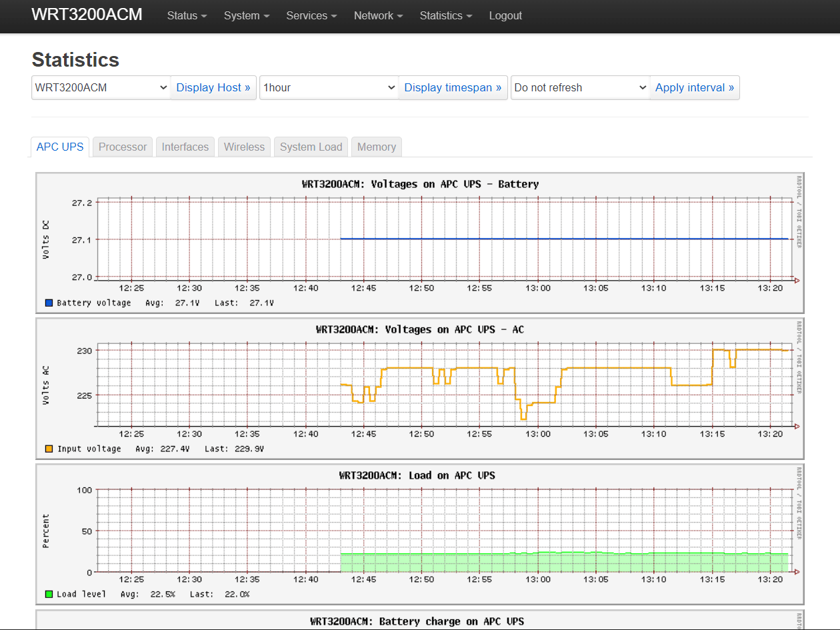Click the 'Last: 22.0%' load level value
The height and width of the screenshot is (630, 840).
220,594
